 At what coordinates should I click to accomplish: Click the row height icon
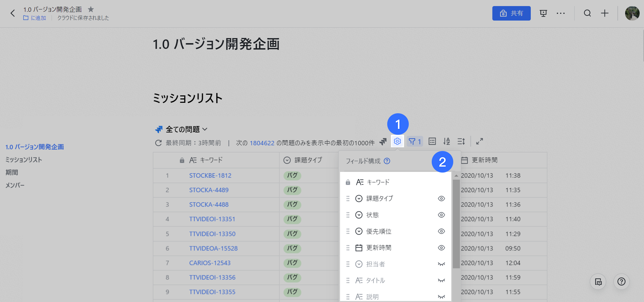pyautogui.click(x=461, y=142)
